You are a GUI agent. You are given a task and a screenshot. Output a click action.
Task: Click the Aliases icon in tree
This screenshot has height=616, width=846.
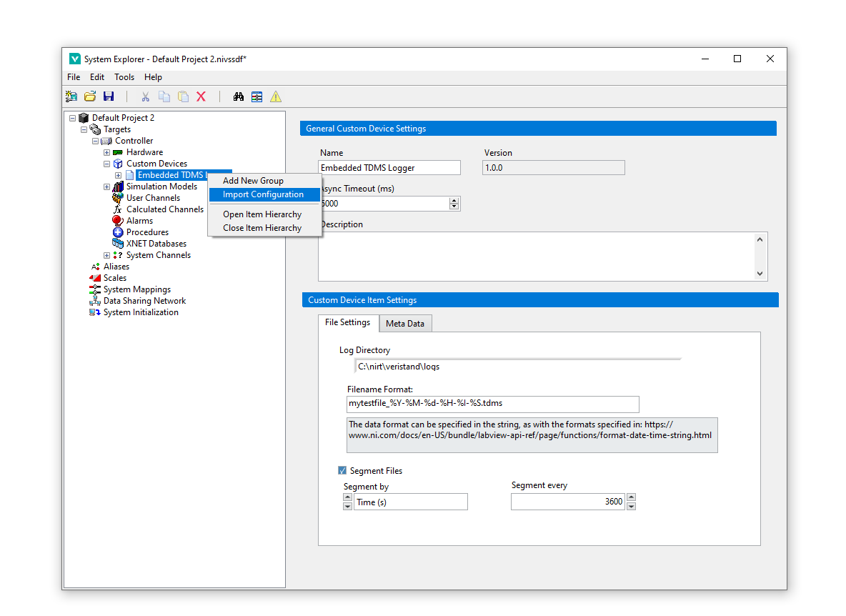pyautogui.click(x=95, y=267)
